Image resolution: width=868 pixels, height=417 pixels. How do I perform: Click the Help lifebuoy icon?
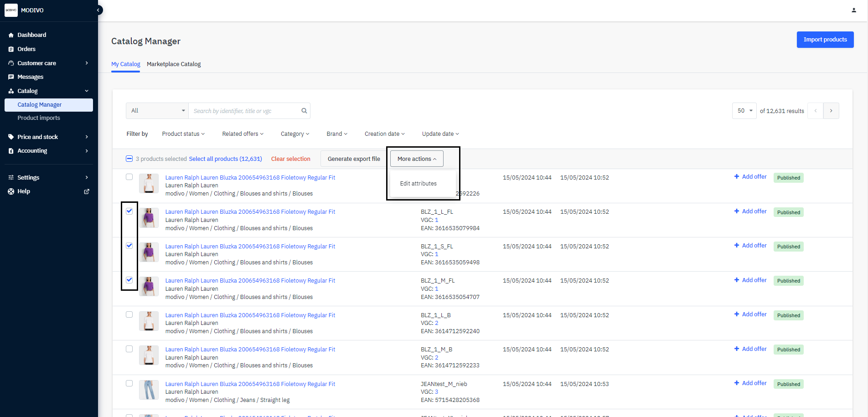(x=11, y=191)
